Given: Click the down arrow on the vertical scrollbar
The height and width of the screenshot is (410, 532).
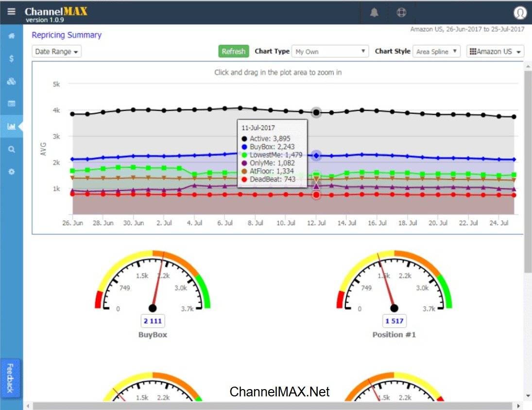Looking at the screenshot, I should point(528,396).
